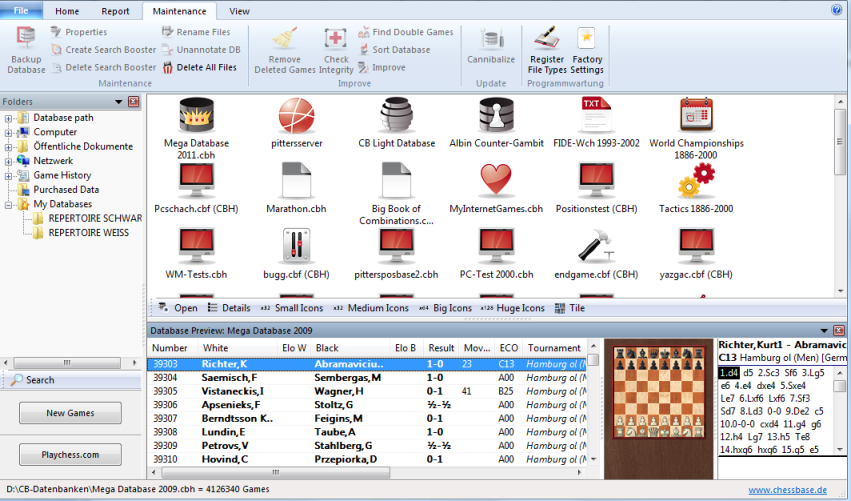The width and height of the screenshot is (851, 501).
Task: Click Unannotate DB
Action: (201, 49)
